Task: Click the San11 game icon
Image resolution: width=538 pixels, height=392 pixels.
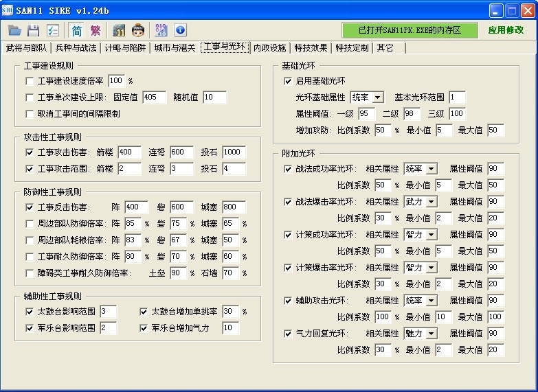Action: pyautogui.click(x=120, y=30)
